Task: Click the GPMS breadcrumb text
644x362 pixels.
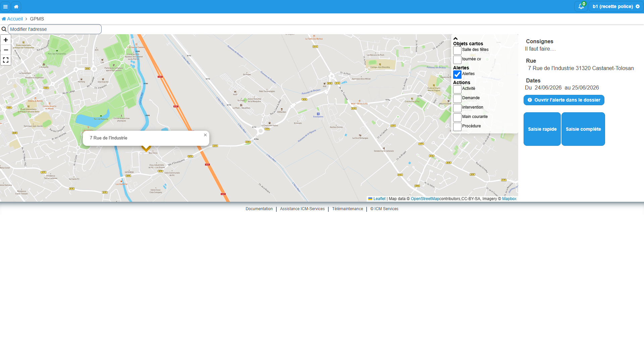Action: (x=37, y=19)
